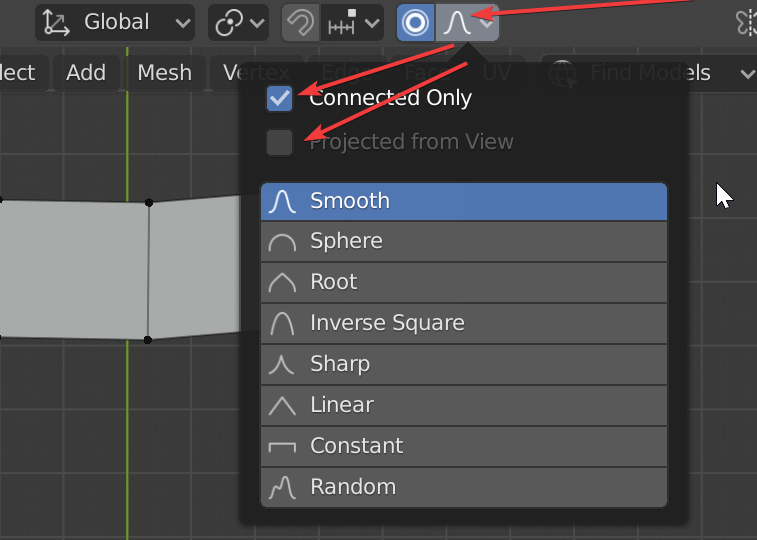
Task: Click the Root falloff curve icon
Action: pos(282,283)
